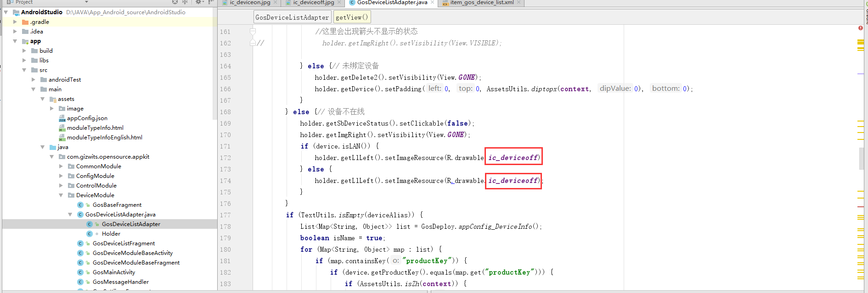The image size is (868, 293).
Task: Expand the .gradle folder
Action: (15, 22)
